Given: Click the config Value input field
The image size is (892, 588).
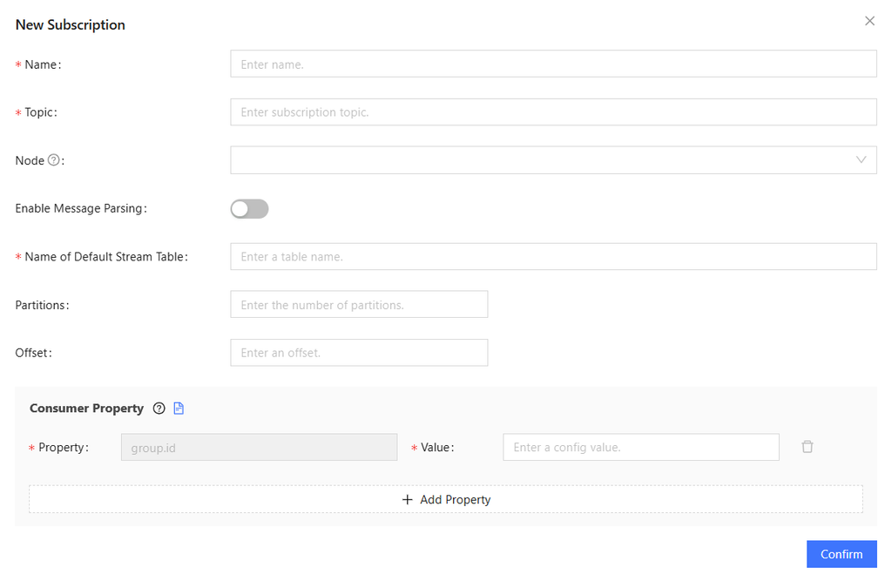Looking at the screenshot, I should coord(640,448).
